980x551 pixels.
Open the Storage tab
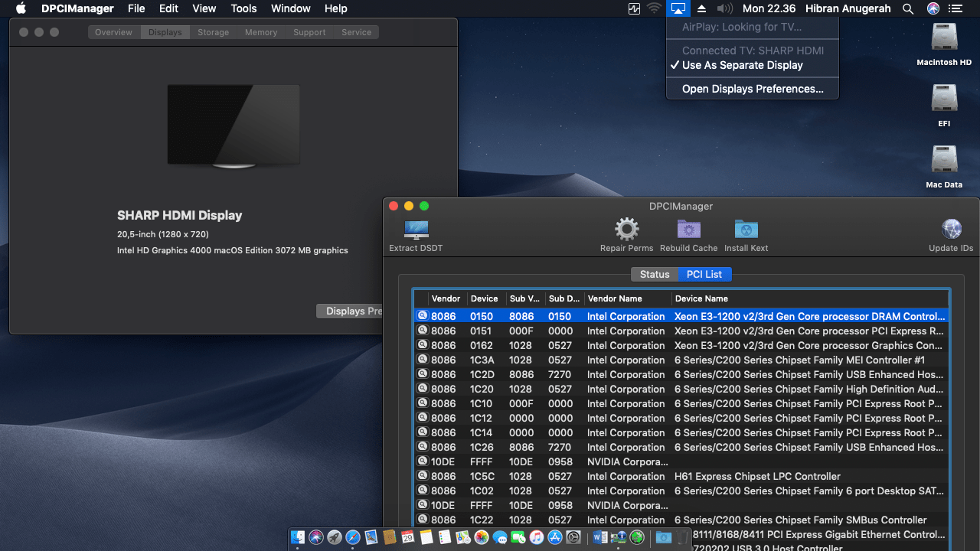tap(213, 32)
